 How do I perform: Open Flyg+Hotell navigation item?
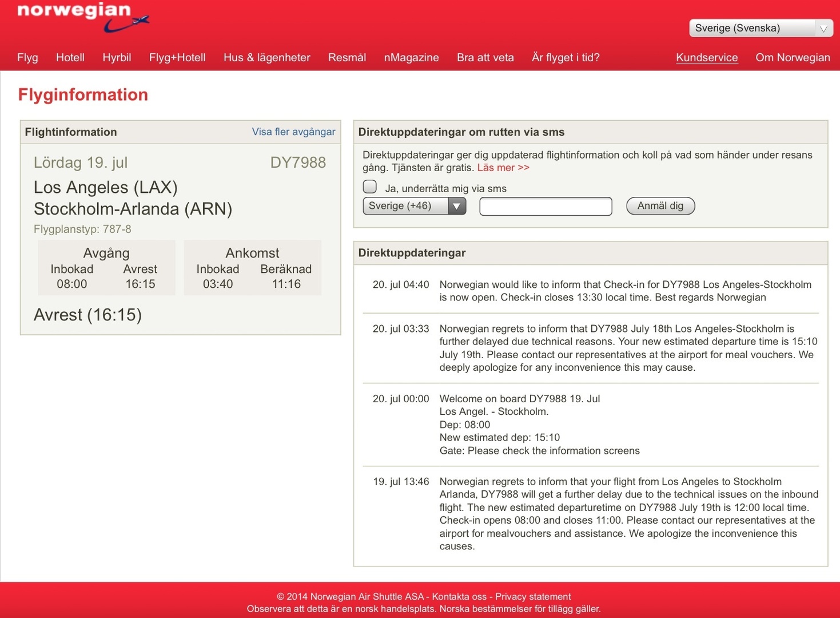[x=177, y=57]
